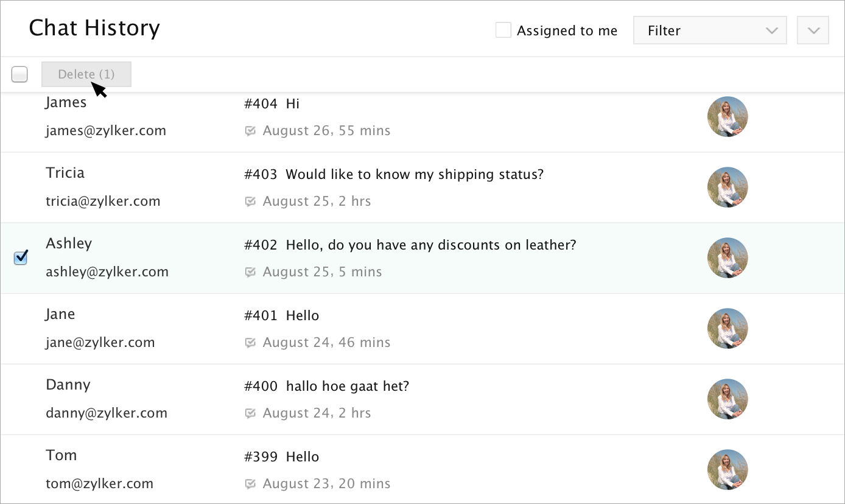845x504 pixels.
Task: Click completed-chat status icon beside August 26
Action: point(250,131)
